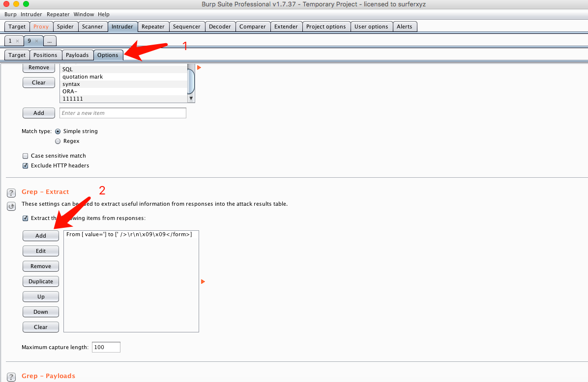588x382 pixels.
Task: Switch to the main Intruder tab
Action: (x=122, y=27)
